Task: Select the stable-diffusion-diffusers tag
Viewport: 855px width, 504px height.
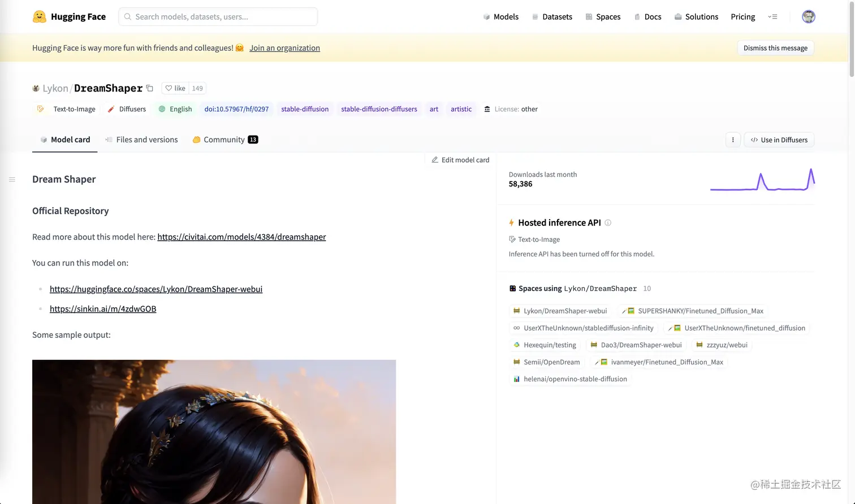Action: coord(379,109)
